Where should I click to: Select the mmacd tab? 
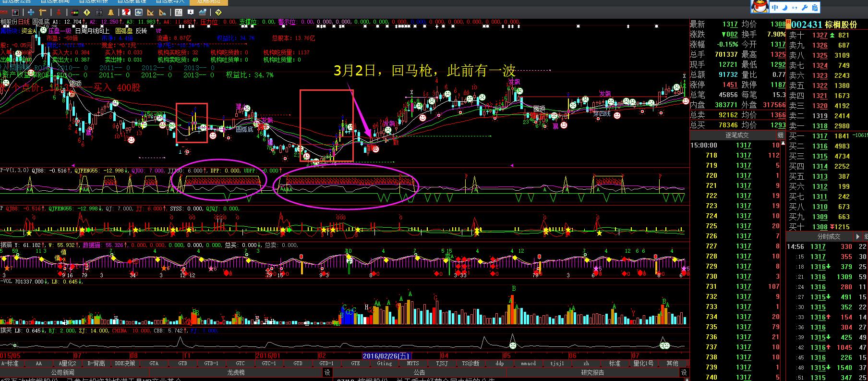pyautogui.click(x=528, y=364)
